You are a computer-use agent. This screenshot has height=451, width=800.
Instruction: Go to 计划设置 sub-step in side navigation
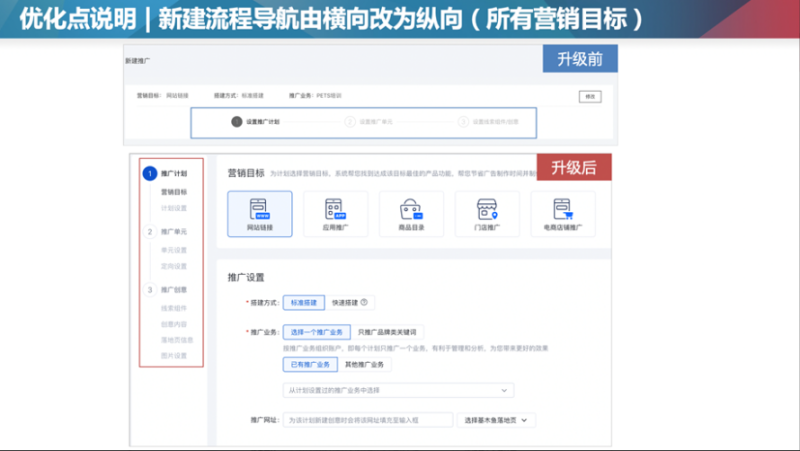tap(174, 208)
